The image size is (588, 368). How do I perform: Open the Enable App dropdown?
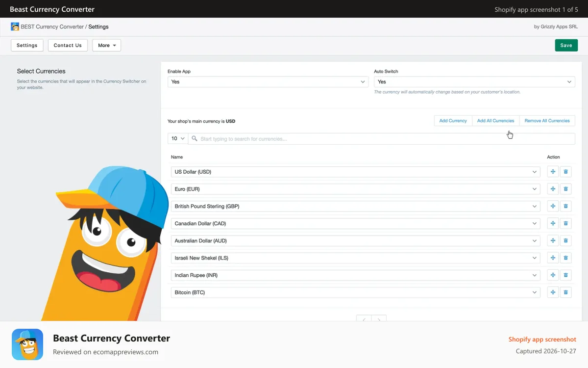click(x=268, y=82)
